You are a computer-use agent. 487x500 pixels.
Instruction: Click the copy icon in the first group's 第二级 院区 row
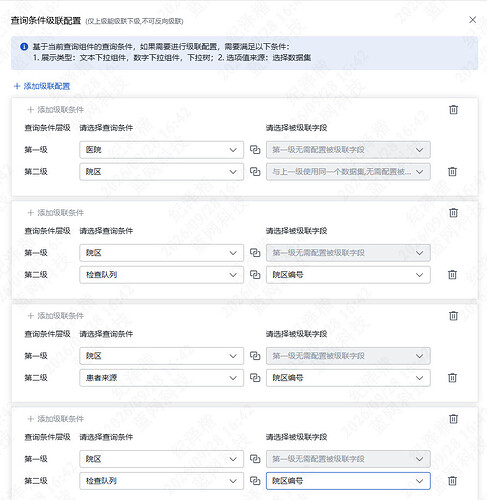255,172
